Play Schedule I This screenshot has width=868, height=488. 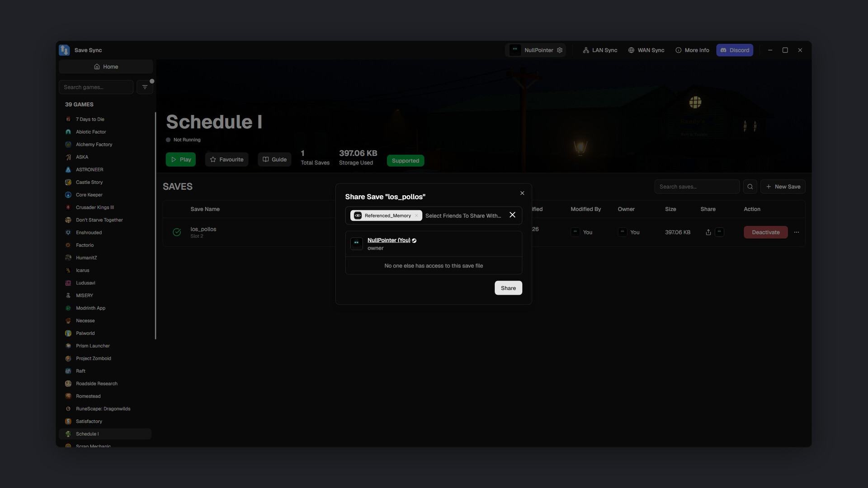click(180, 160)
